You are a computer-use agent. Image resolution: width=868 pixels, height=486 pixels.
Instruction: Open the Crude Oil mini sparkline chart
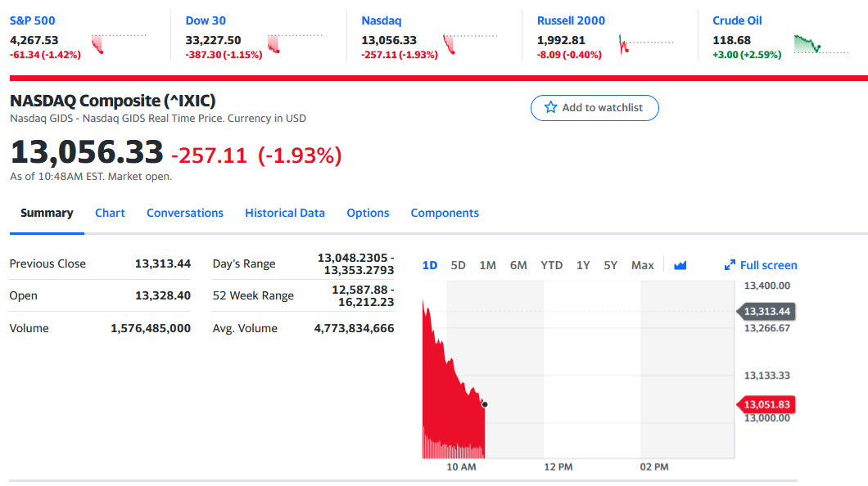coord(821,43)
